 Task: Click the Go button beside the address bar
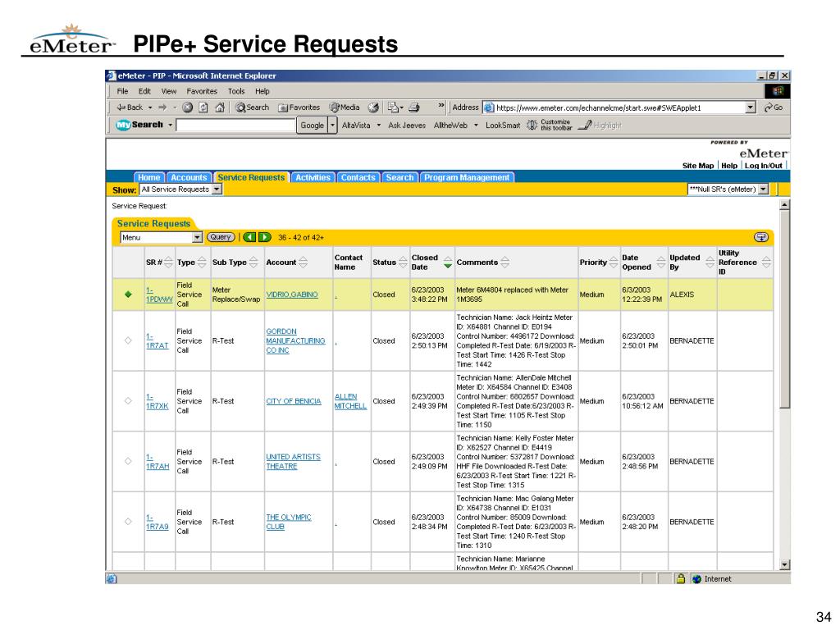tap(774, 107)
